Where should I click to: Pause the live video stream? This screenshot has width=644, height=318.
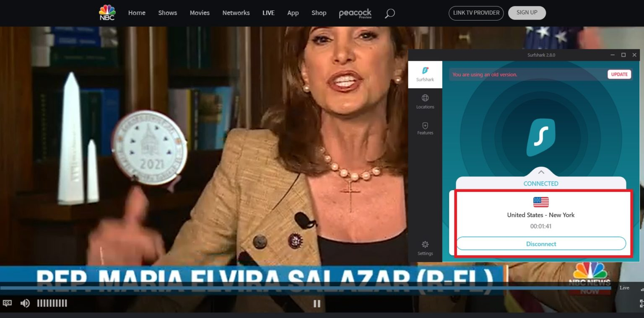point(317,303)
